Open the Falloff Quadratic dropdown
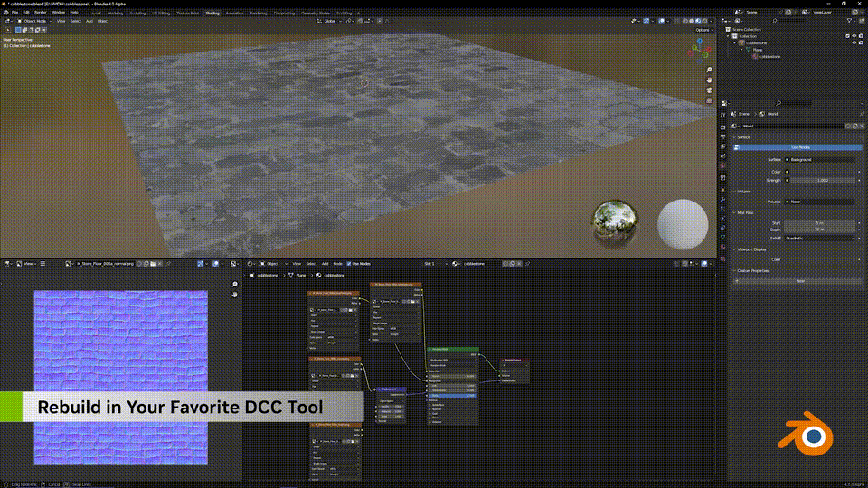Viewport: 868px width, 488px height. 822,238
